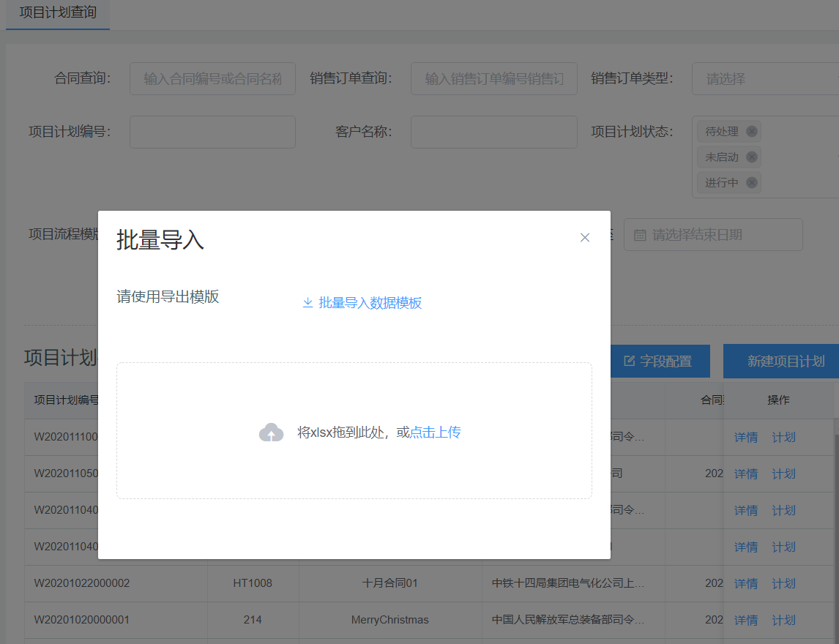Focus the 合同查询 input field
Screen dimensions: 839x644
[212, 78]
